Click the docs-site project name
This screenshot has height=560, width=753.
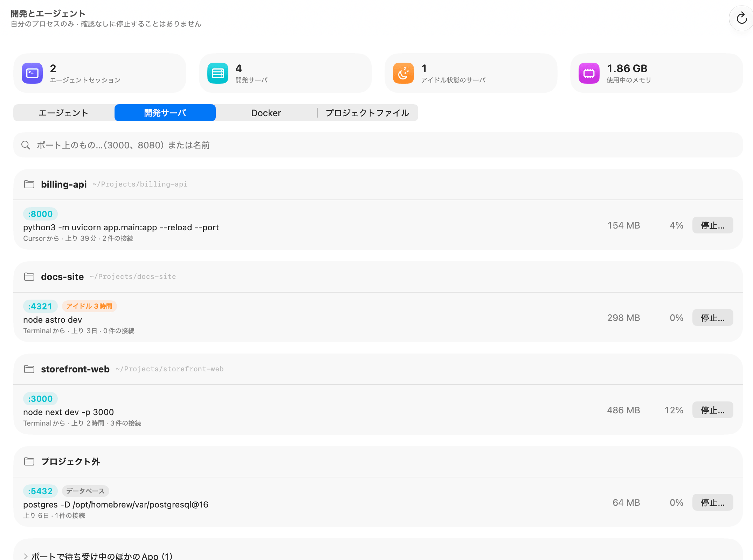pyautogui.click(x=62, y=276)
